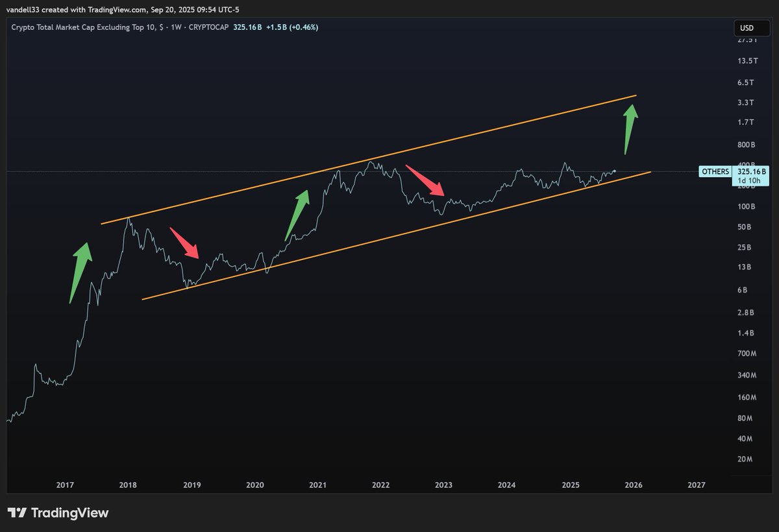Click the 2025 label on the time axis
Screen dimensions: 779x532
point(571,485)
